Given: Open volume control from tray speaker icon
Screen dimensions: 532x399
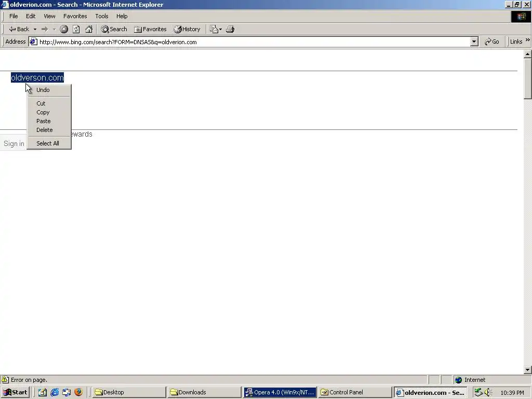Looking at the screenshot, I should (x=488, y=392).
